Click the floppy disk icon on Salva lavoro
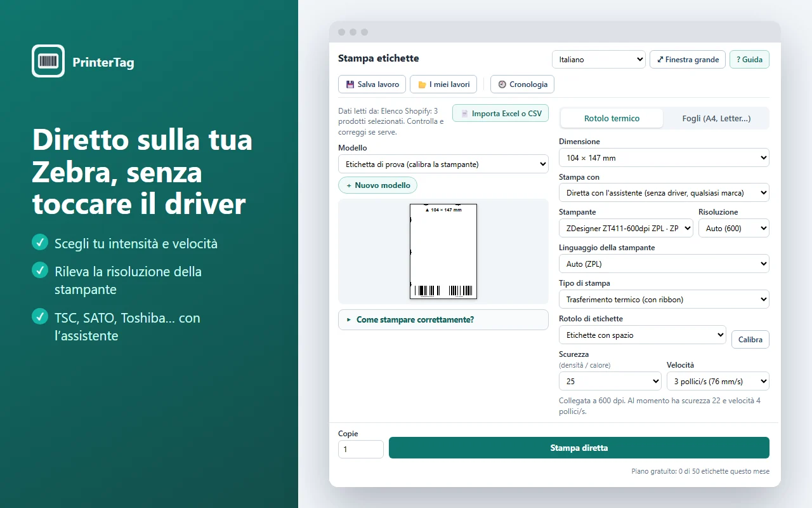 click(x=350, y=84)
